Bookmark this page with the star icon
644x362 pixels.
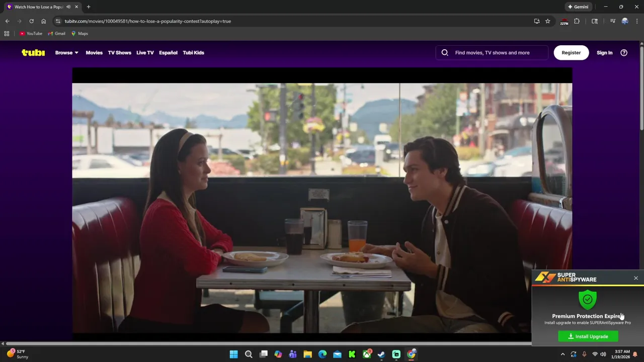[x=548, y=21]
